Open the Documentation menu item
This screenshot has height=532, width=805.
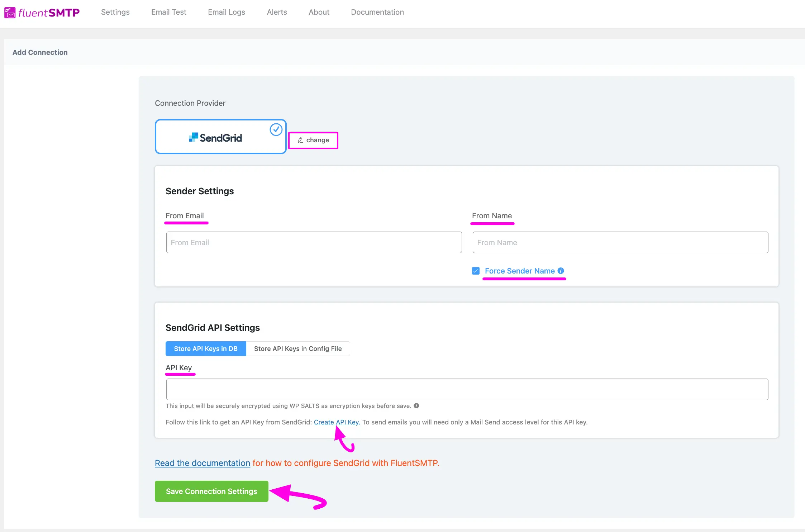[377, 12]
